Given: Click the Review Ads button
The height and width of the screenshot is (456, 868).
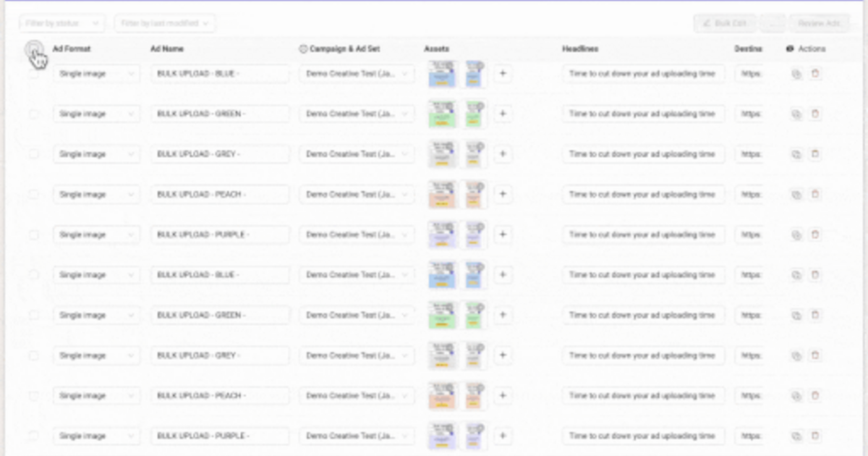Looking at the screenshot, I should pos(820,24).
